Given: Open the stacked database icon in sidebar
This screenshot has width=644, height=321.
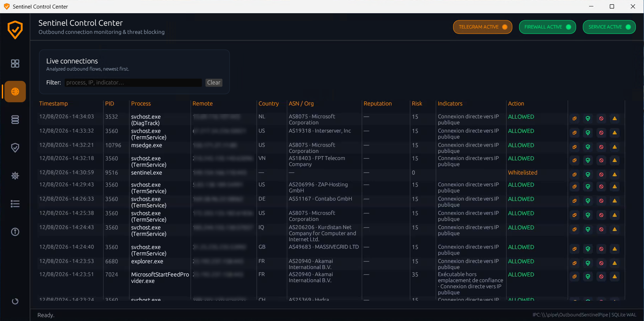Looking at the screenshot, I should 15,120.
